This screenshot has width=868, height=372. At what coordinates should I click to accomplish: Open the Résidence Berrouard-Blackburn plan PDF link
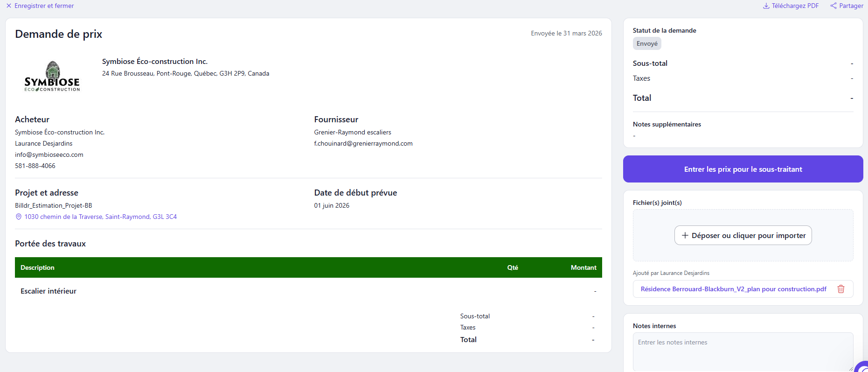[x=734, y=289]
